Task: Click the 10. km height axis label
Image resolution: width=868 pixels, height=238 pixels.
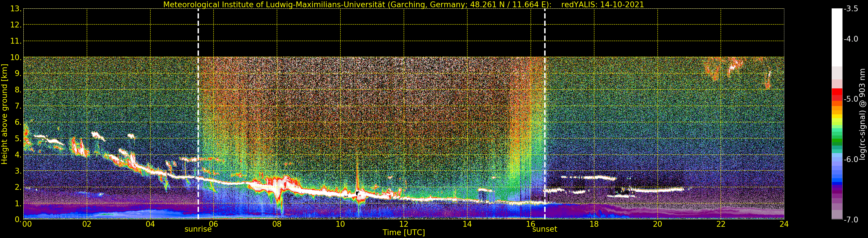Action: pos(16,57)
